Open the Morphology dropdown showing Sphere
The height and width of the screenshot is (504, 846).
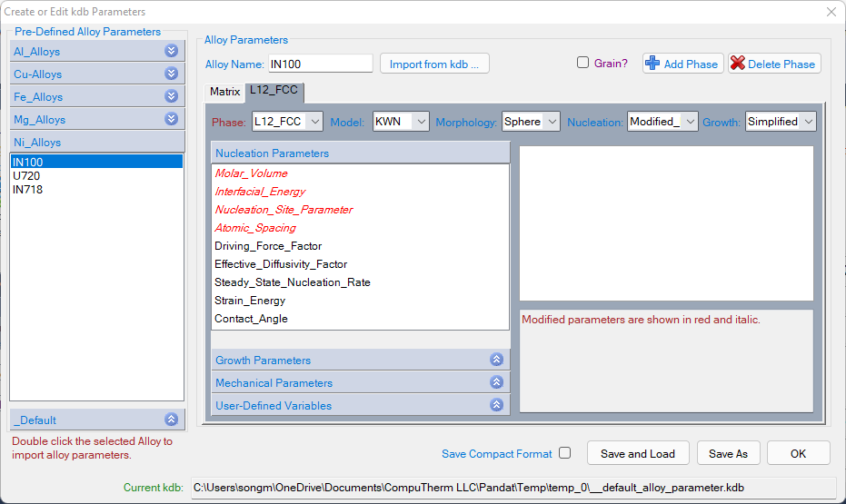pos(531,122)
